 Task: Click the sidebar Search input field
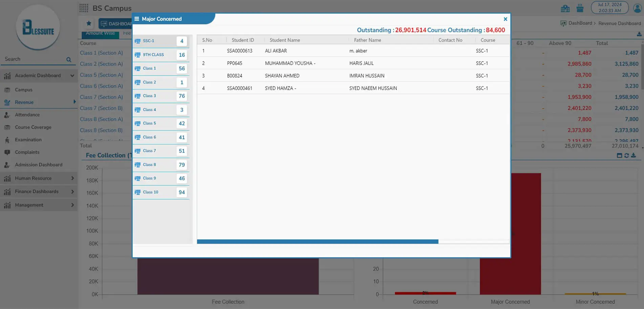click(34, 59)
